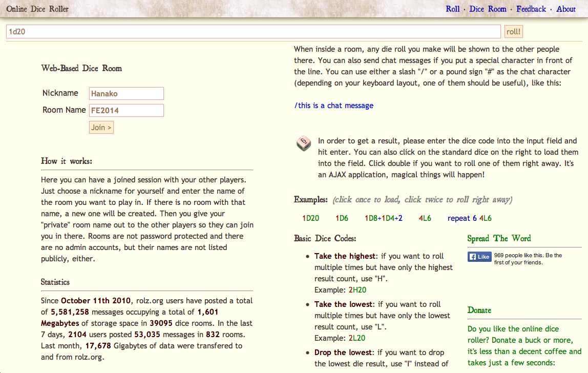The image size is (588, 373).
Task: Load the repeat 6 4L6 example
Action: coord(469,218)
